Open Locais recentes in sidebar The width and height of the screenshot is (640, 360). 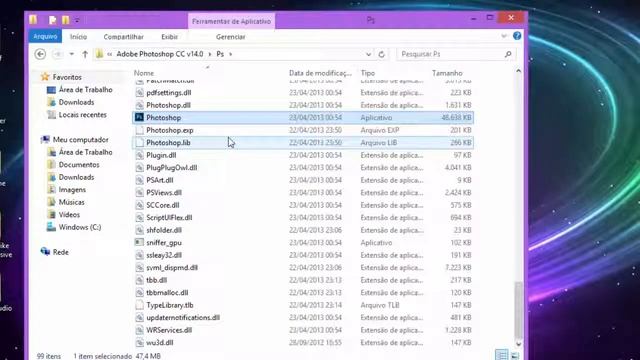tap(82, 115)
